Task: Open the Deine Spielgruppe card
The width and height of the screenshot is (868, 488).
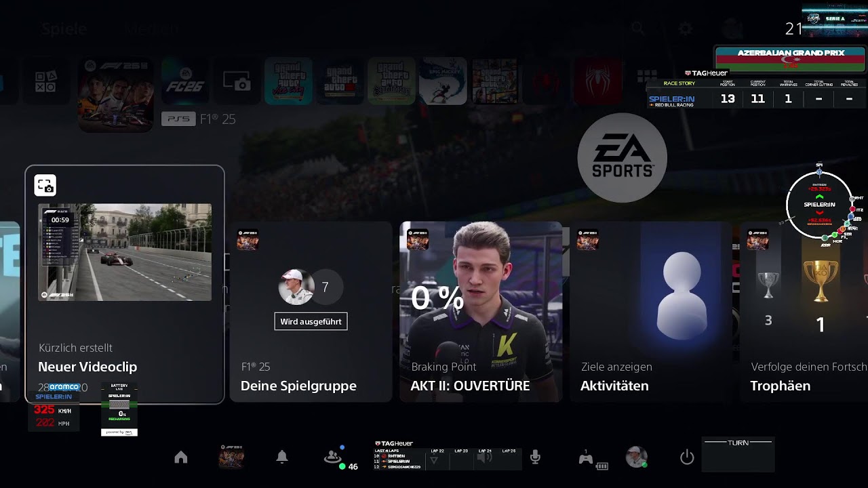Action: tap(311, 312)
